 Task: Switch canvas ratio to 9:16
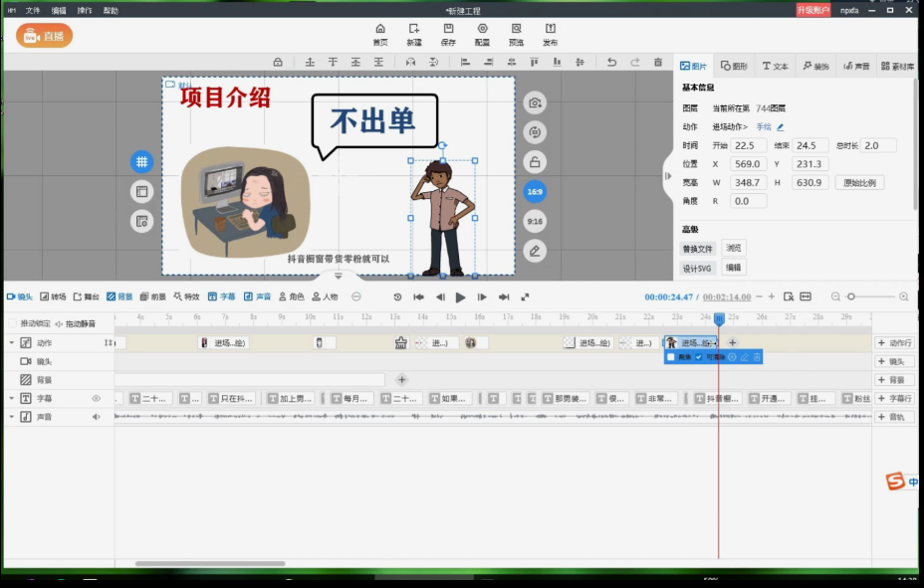[x=535, y=221]
